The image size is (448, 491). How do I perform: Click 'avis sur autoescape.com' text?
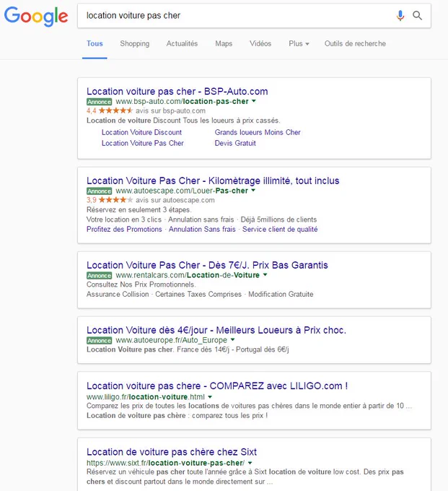tap(175, 200)
